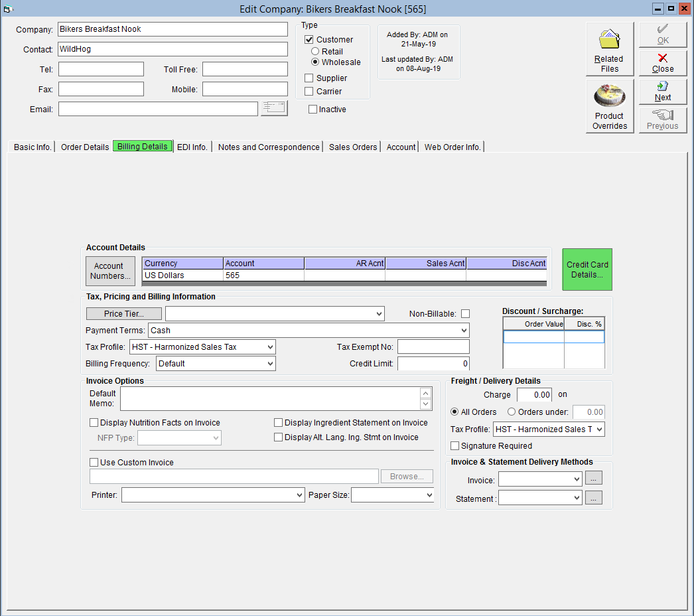
Task: Click the Email input field
Action: (158, 109)
